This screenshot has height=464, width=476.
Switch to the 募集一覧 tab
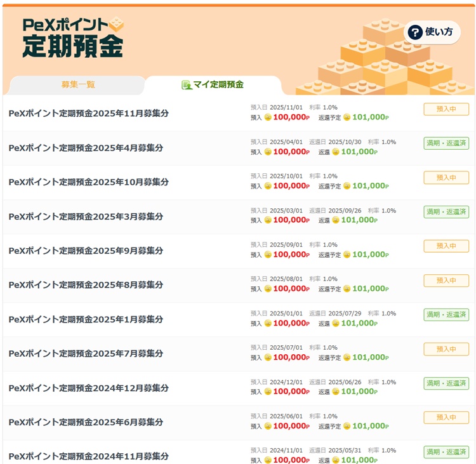coord(78,84)
